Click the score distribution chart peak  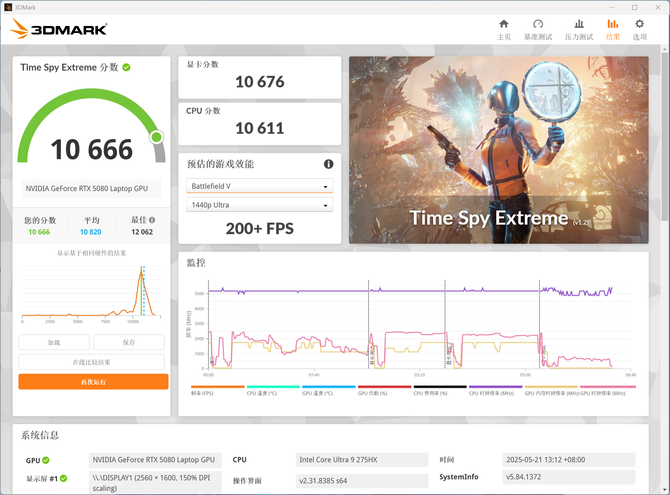pos(141,271)
